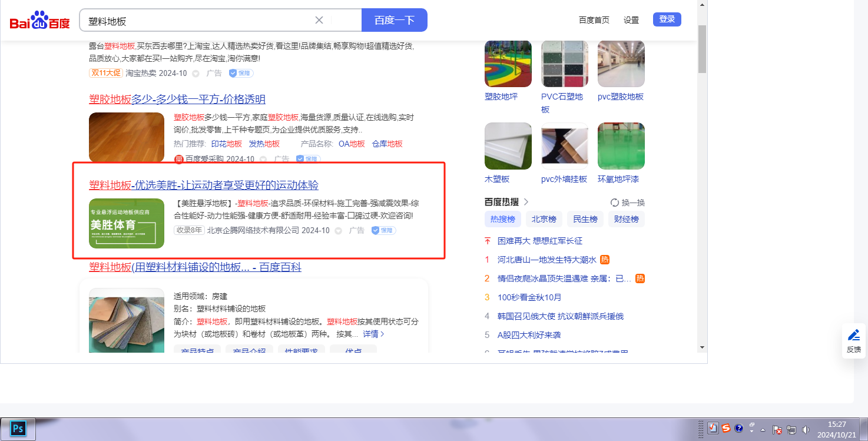Screen dimensions: 868x441
Task: Open the 塑料地板-优选美胜 result title
Action: click(204, 185)
